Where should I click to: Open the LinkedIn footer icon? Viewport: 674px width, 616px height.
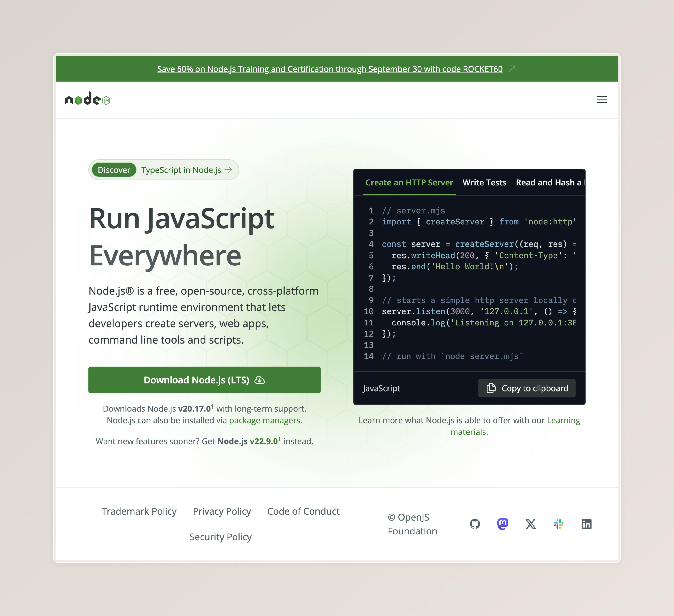point(586,524)
